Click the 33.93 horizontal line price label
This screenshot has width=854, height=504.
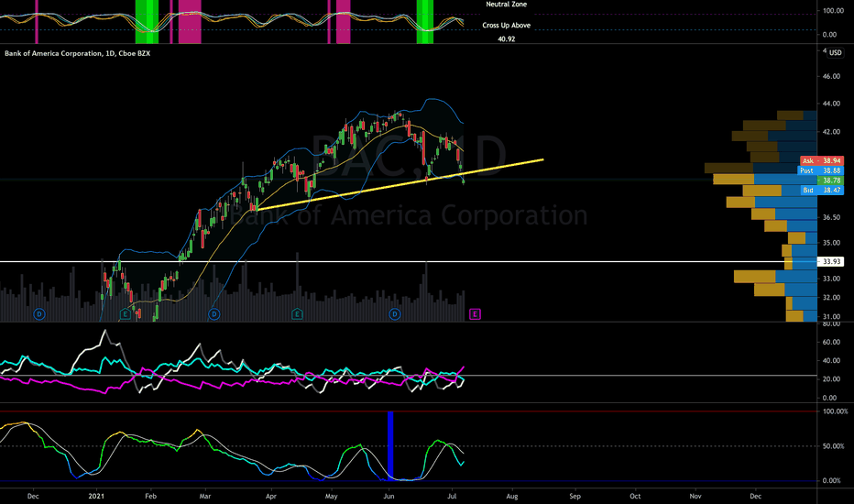coord(831,261)
